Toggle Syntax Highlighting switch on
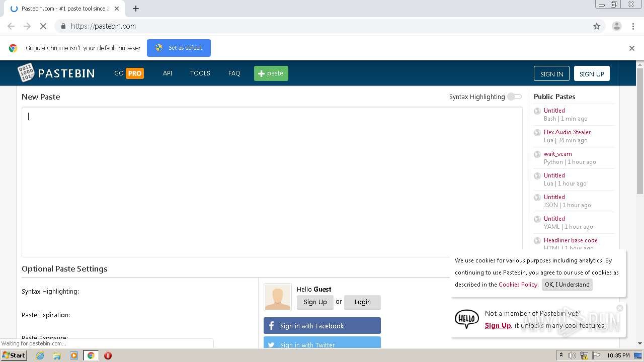The image size is (644, 362). 514,97
